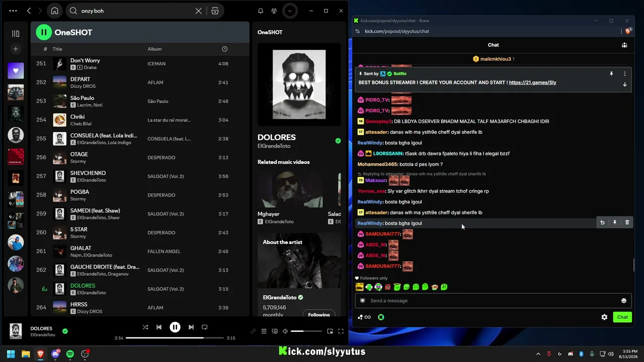
Task: Seek within DOLORES on the progress bar
Action: click(x=175, y=338)
